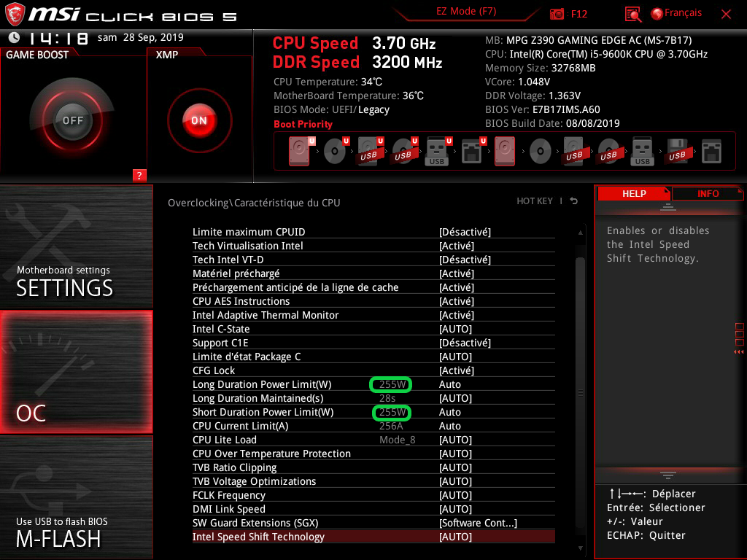The image size is (747, 560).
Task: Select the legacy CD/DVD boot device icon
Action: (541, 152)
